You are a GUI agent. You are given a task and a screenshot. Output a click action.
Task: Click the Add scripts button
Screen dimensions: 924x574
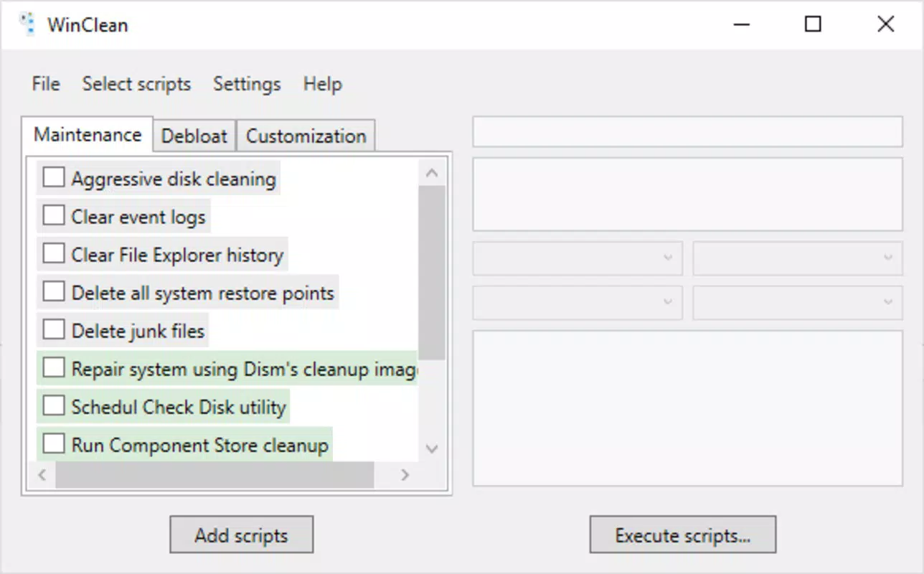pyautogui.click(x=242, y=535)
